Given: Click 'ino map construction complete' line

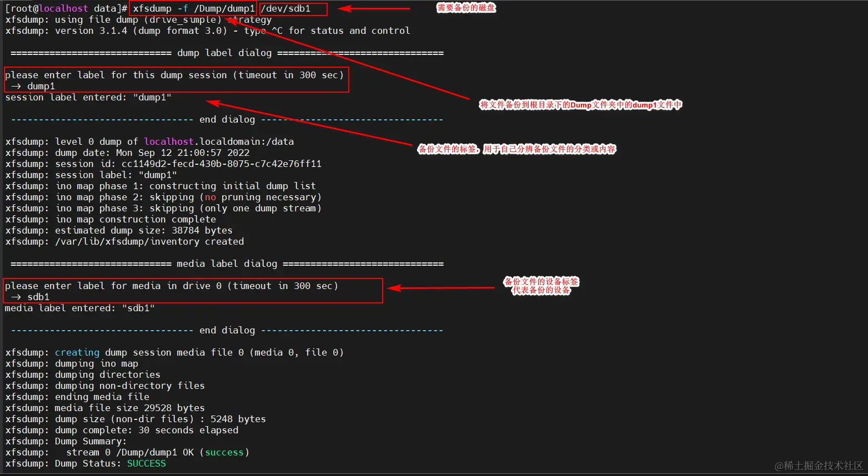Looking at the screenshot, I should 111,219.
